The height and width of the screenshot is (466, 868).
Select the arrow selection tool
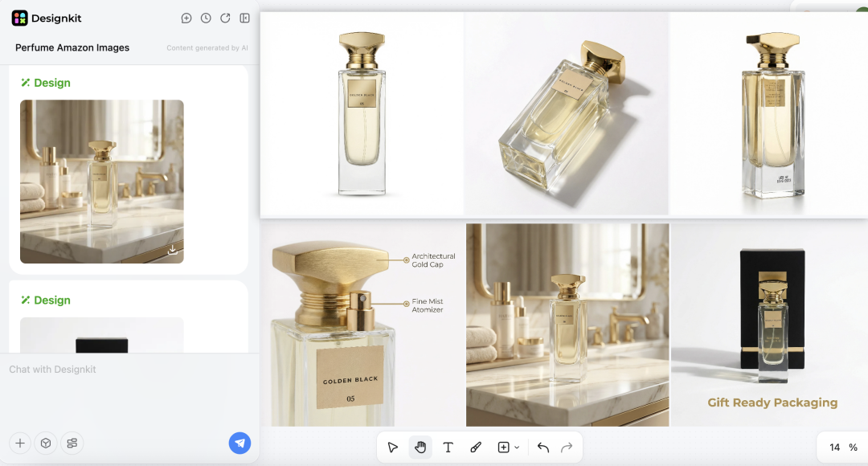(x=393, y=448)
